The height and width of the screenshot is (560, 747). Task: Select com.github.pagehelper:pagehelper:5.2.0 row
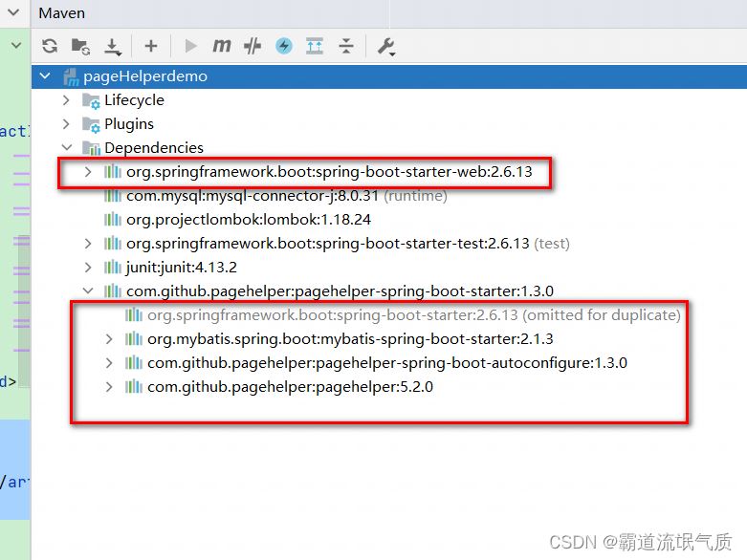pos(388,386)
